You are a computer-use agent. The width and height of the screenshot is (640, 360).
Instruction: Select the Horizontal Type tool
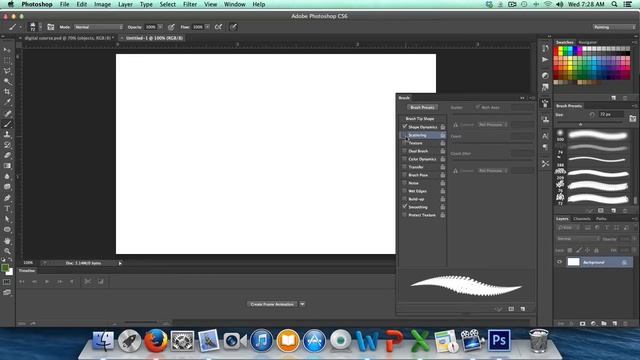click(x=7, y=209)
